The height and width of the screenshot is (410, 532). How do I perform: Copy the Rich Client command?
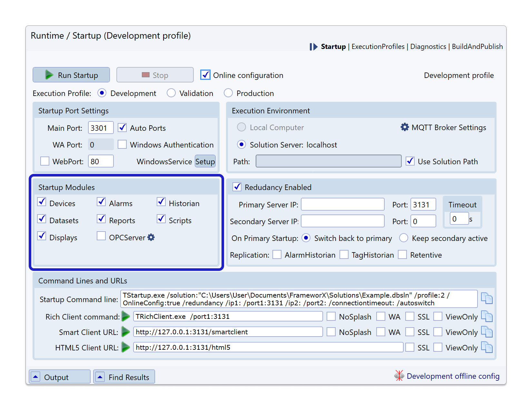487,317
